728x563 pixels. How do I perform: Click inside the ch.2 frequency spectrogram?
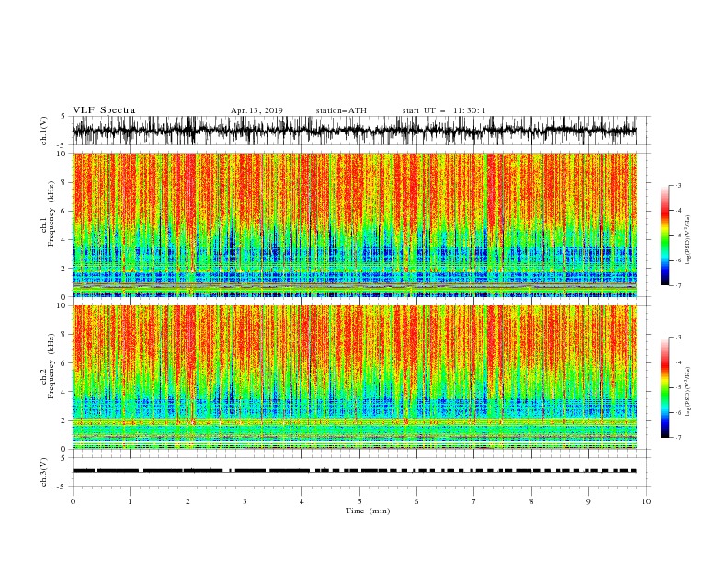[x=355, y=377]
